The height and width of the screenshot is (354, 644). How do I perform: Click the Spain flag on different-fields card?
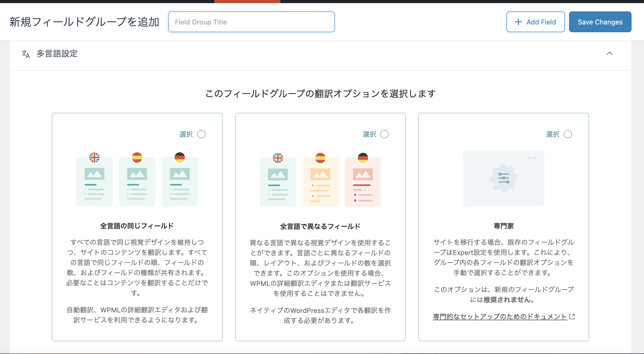[320, 158]
